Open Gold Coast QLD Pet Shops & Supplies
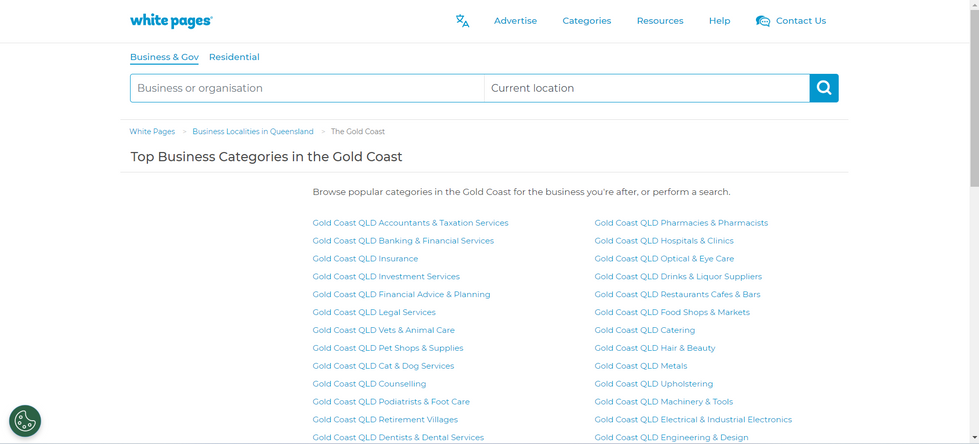The height and width of the screenshot is (444, 979). pyautogui.click(x=388, y=348)
